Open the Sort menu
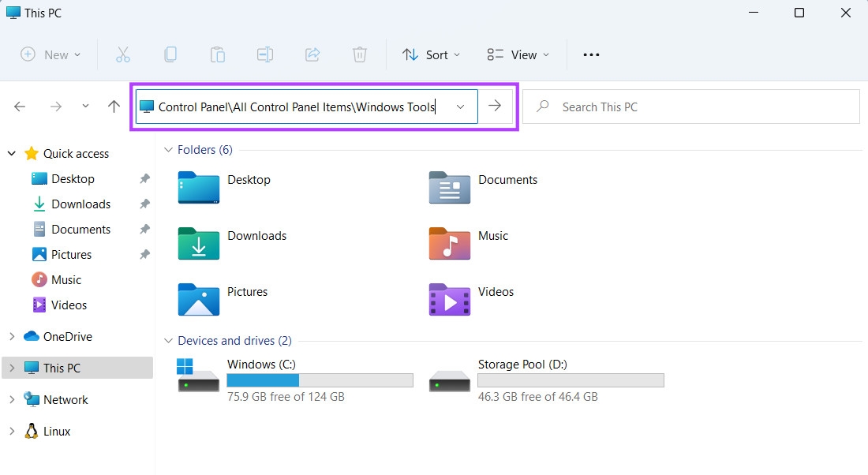The image size is (868, 475). pos(431,54)
